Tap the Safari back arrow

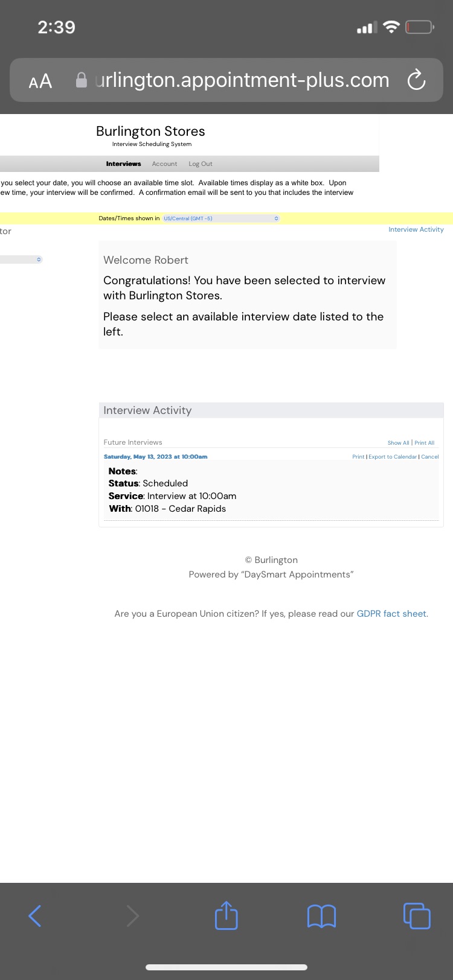click(35, 916)
